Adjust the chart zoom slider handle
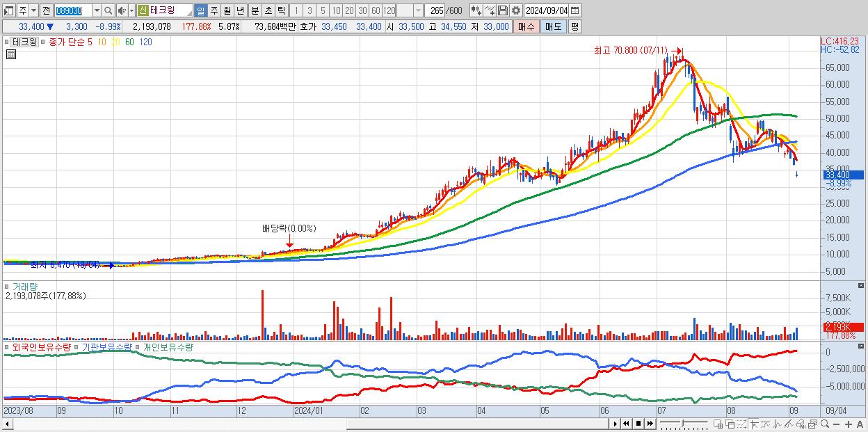 click(x=682, y=424)
